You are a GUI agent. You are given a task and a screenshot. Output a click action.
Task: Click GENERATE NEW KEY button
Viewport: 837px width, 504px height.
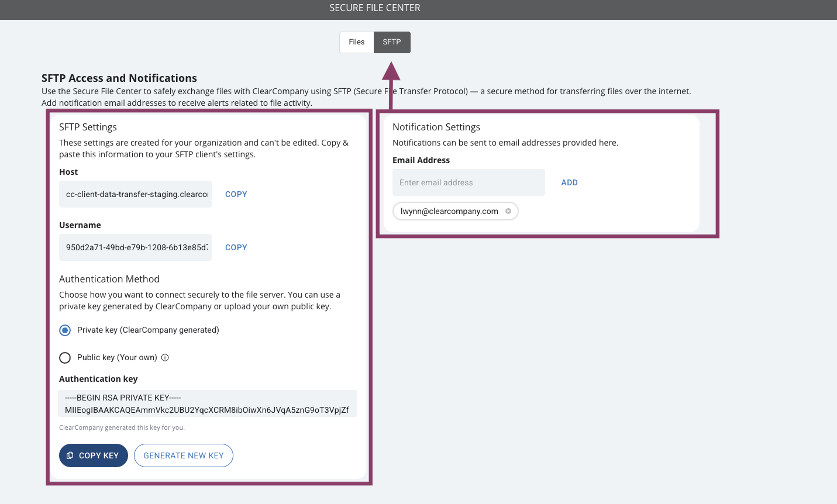184,455
